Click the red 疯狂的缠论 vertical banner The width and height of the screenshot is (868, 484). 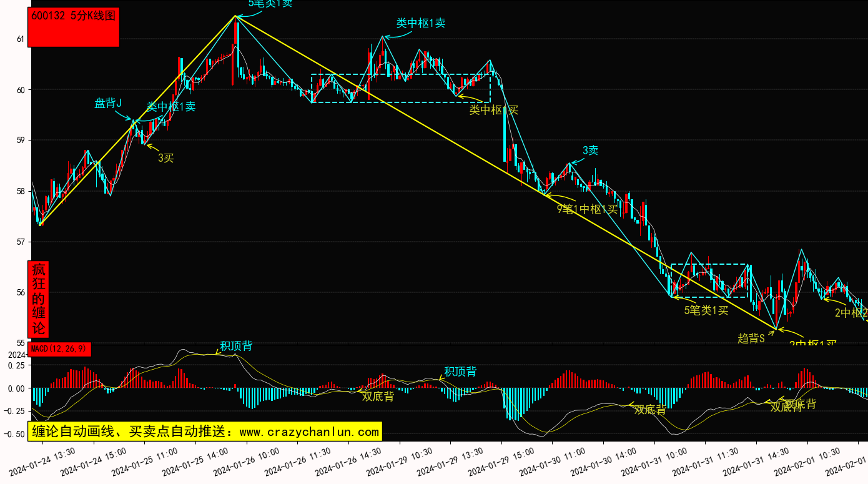(39, 299)
